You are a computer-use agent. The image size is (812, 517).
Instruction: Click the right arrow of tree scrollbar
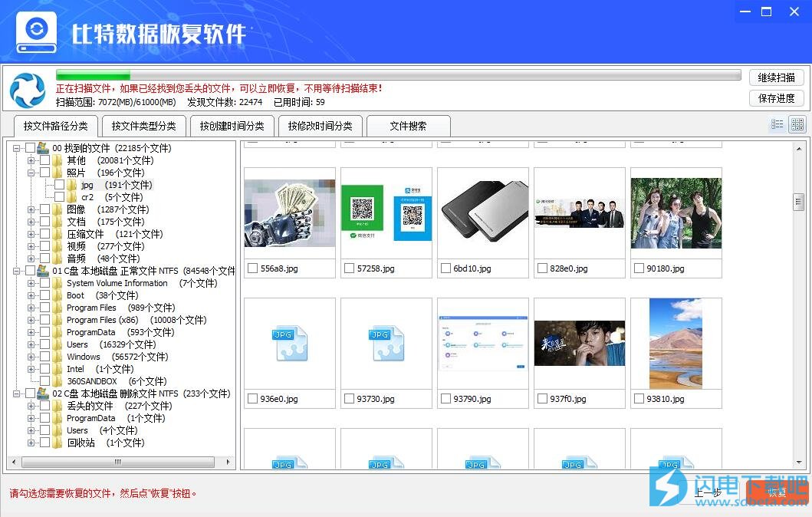(x=228, y=462)
